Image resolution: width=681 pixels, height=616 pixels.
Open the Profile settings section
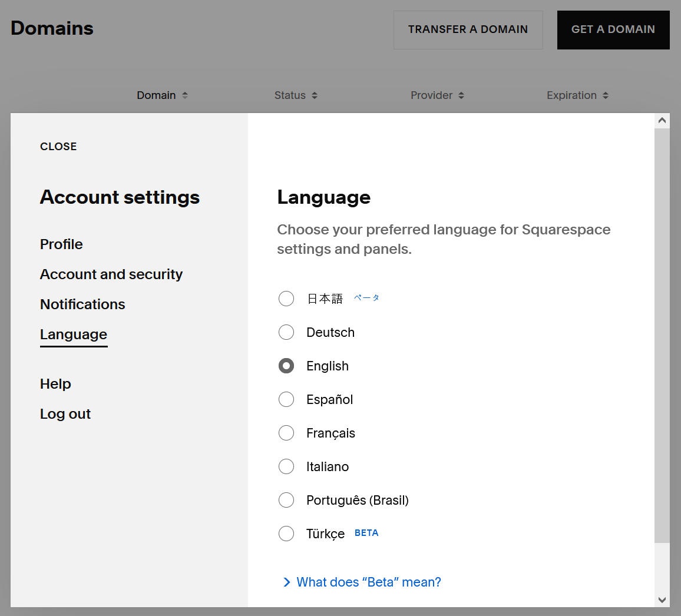[61, 244]
